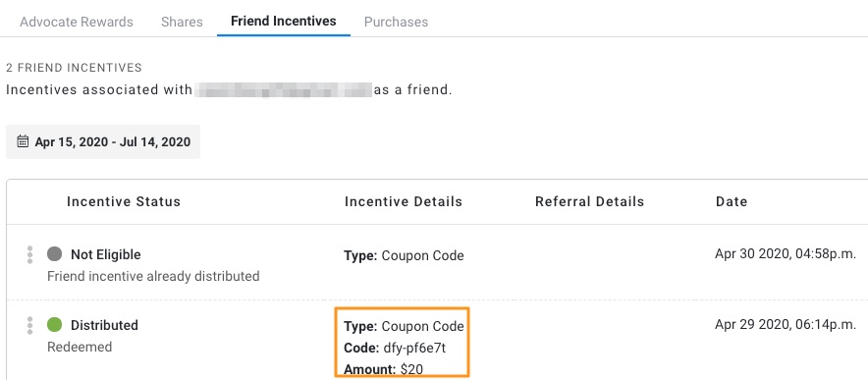868x380 pixels.
Task: Switch to the Shares tab
Action: click(182, 22)
